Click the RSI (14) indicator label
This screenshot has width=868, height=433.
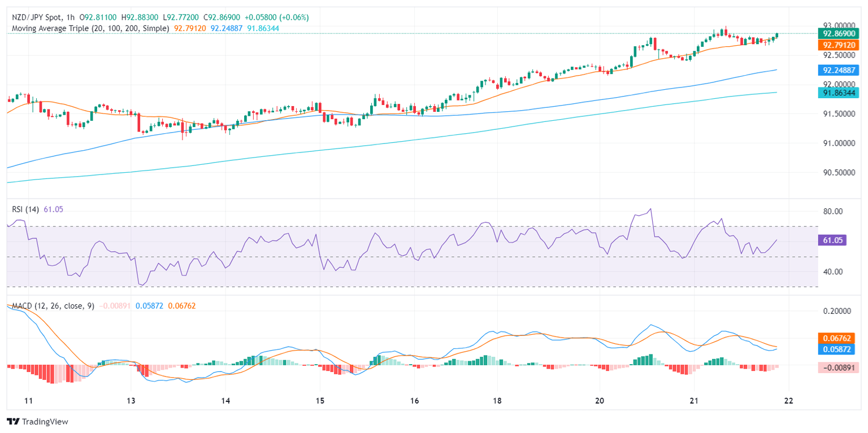25,209
